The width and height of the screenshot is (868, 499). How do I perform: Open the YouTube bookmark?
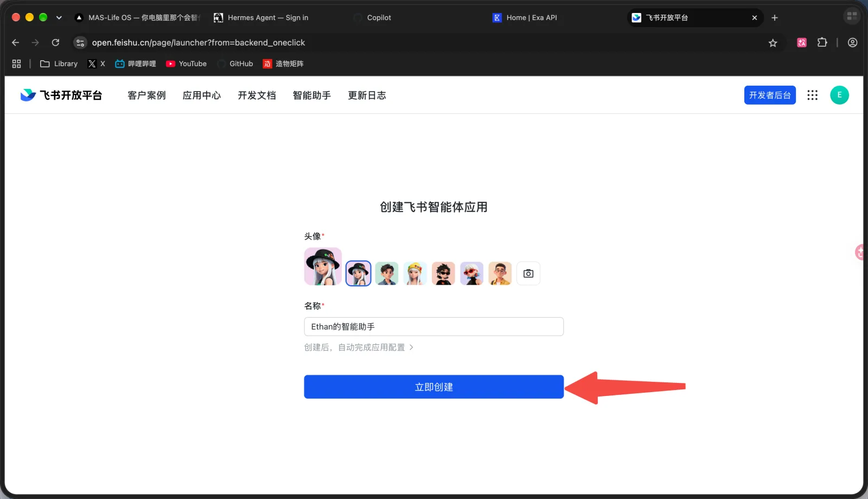187,63
